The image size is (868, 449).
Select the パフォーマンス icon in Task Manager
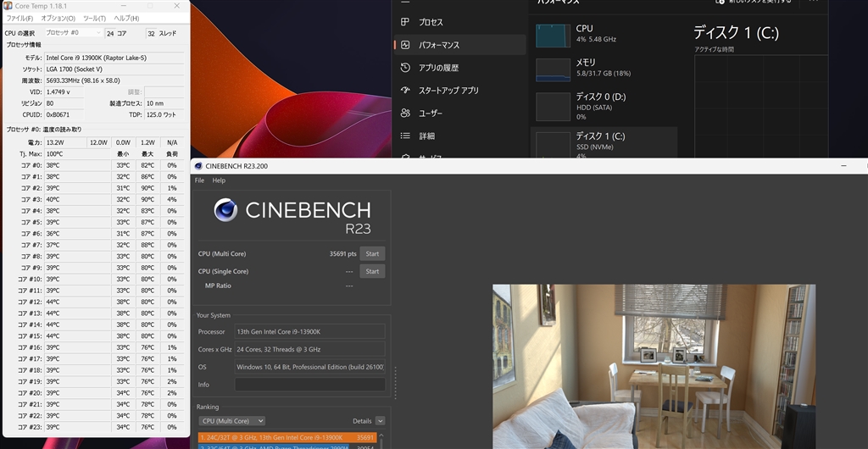click(405, 45)
